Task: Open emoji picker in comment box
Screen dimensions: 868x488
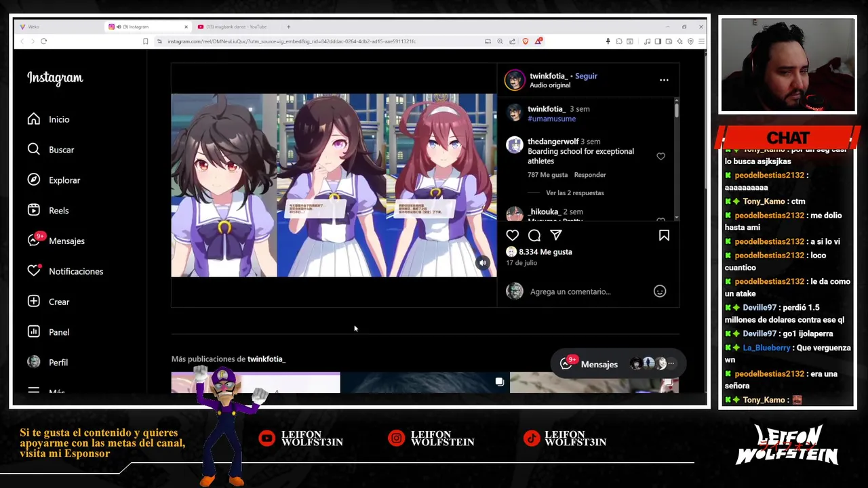Action: click(660, 291)
